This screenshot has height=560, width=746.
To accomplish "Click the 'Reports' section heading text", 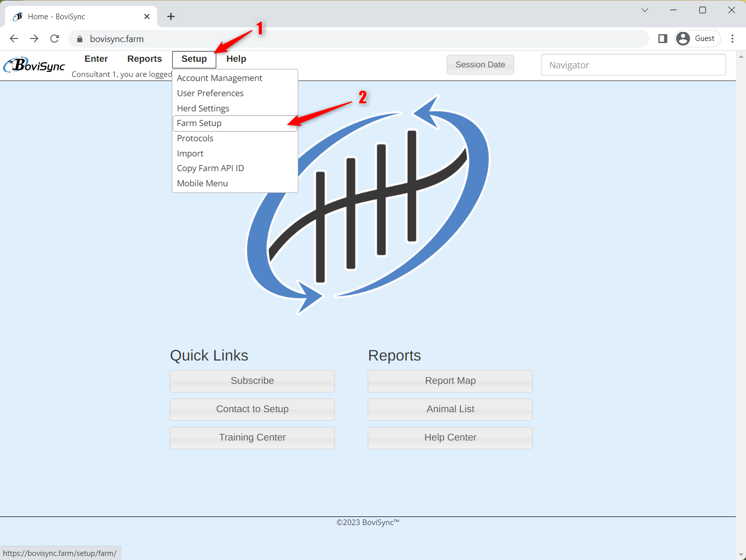I will [x=395, y=355].
